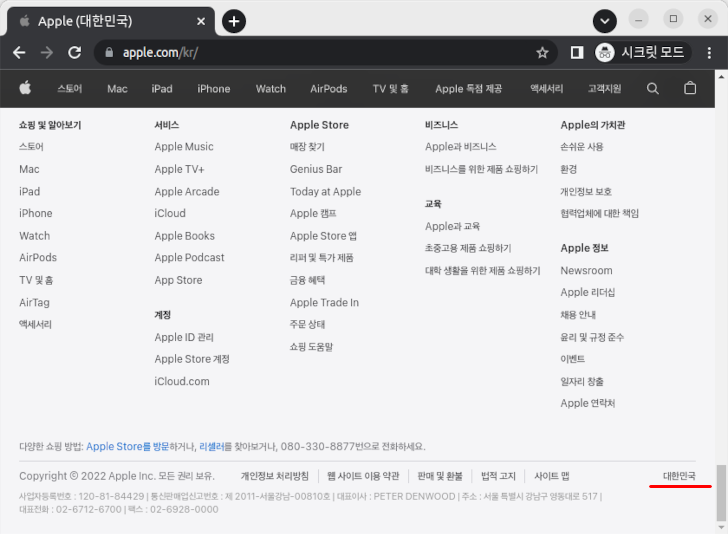Open Apple과 비즈니스 link

click(461, 147)
